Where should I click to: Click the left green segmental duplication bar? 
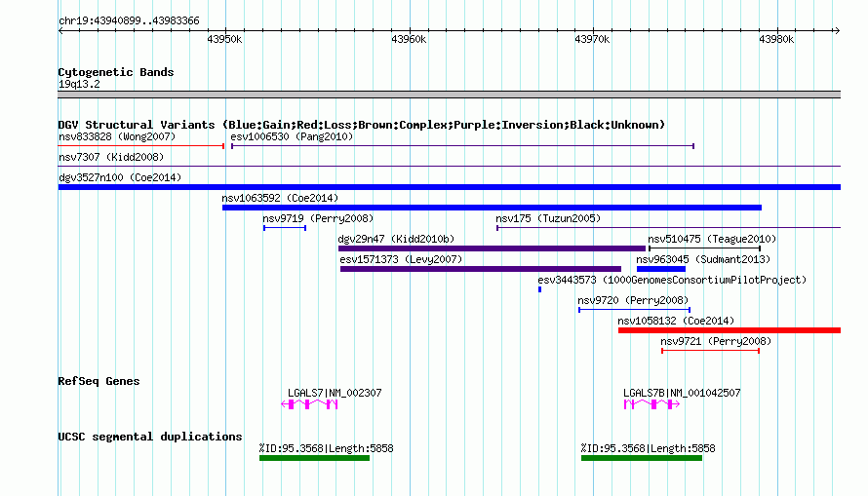[314, 458]
